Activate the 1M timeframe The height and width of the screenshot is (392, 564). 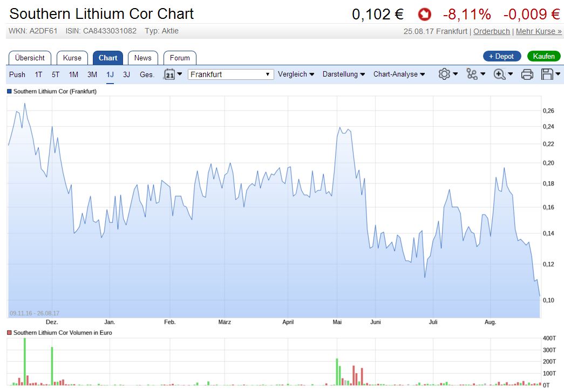click(73, 74)
